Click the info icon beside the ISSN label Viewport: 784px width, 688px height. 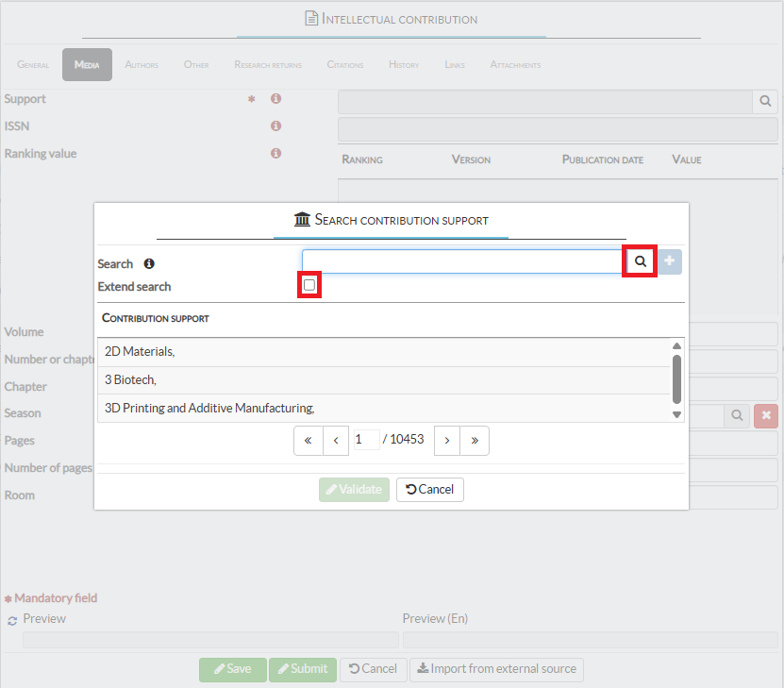click(276, 126)
